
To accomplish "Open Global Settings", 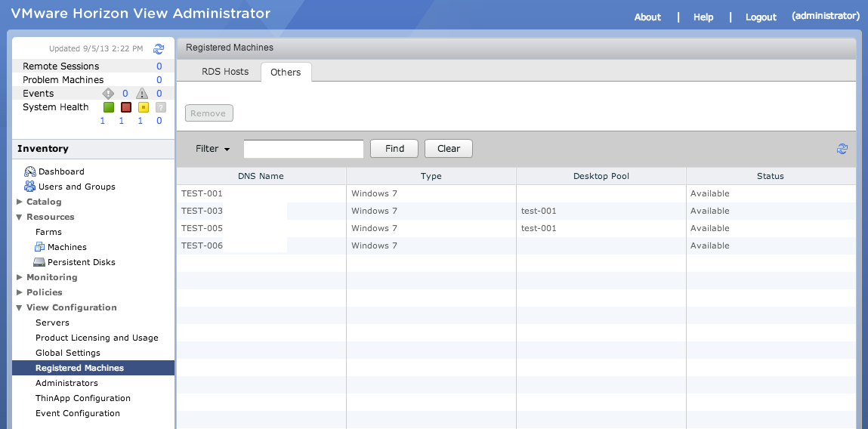I will pyautogui.click(x=68, y=353).
